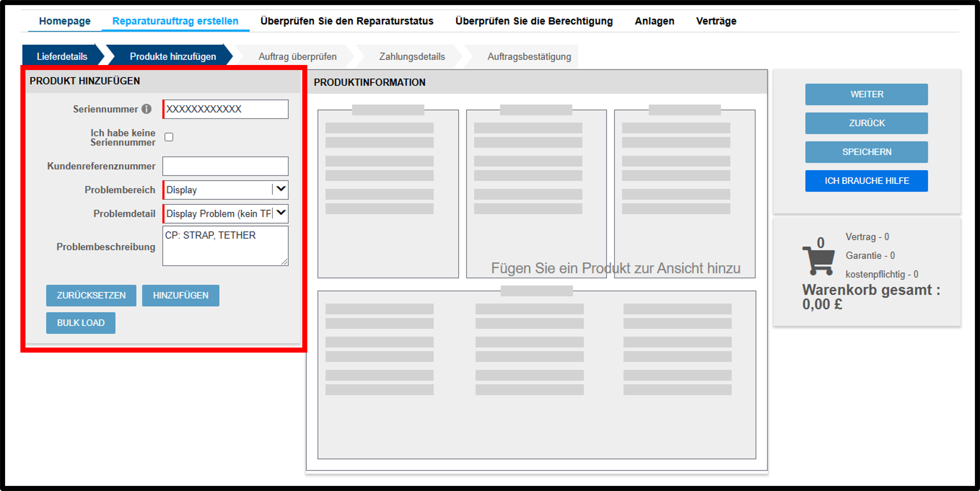Viewport: 980px width, 491px height.
Task: Click the Seriennummer info icon
Action: [x=146, y=109]
